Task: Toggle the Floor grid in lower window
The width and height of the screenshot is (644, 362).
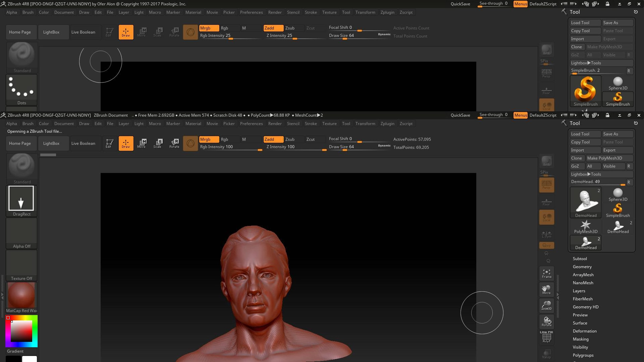Action: click(x=546, y=202)
